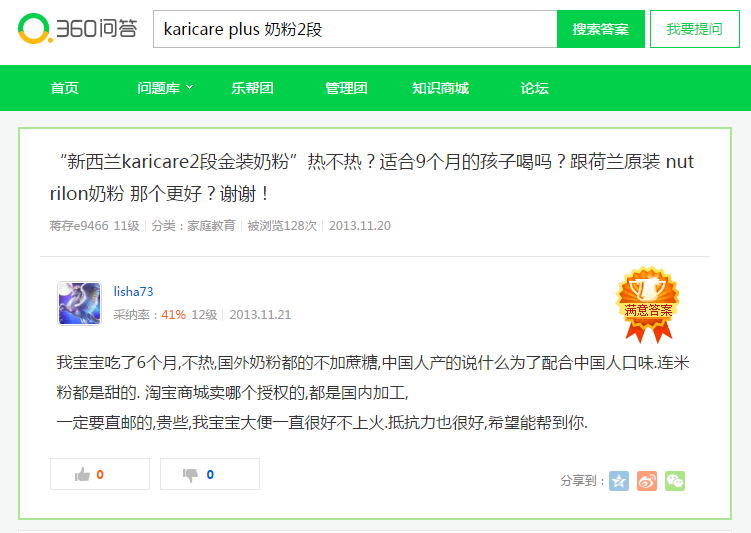
Task: Click the thumbs-down dislike button
Action: (x=209, y=474)
